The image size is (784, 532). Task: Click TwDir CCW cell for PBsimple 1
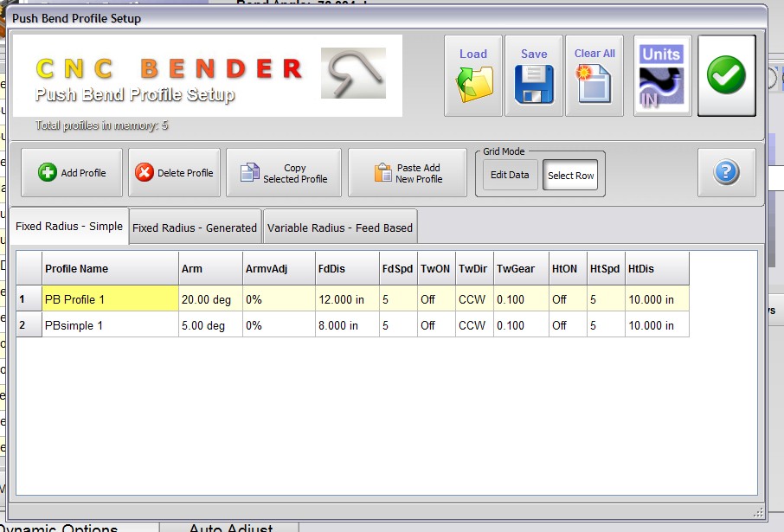(472, 326)
